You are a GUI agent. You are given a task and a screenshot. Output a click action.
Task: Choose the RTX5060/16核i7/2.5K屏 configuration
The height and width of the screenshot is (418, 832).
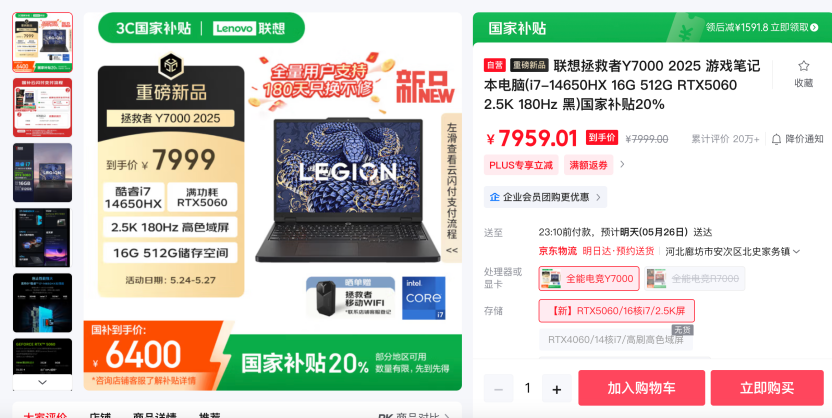pyautogui.click(x=617, y=311)
